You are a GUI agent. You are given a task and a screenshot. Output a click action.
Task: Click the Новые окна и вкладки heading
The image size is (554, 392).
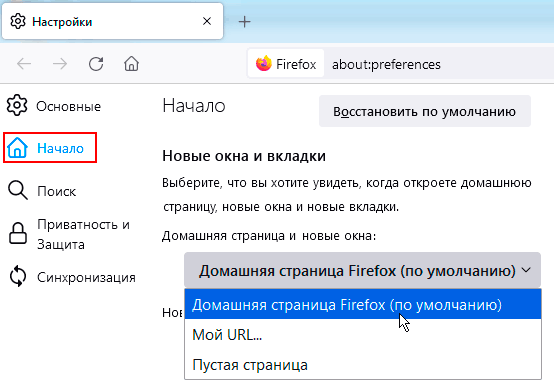[x=244, y=156]
